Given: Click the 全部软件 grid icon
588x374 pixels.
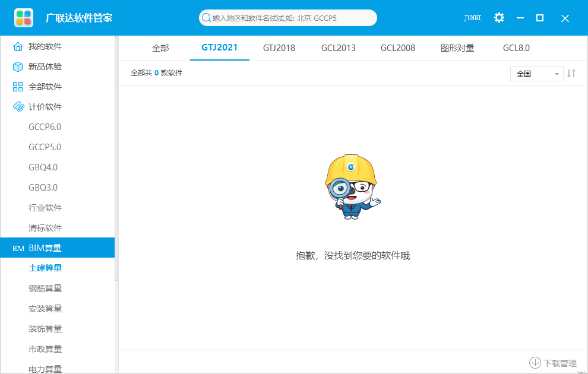Looking at the screenshot, I should [x=18, y=87].
